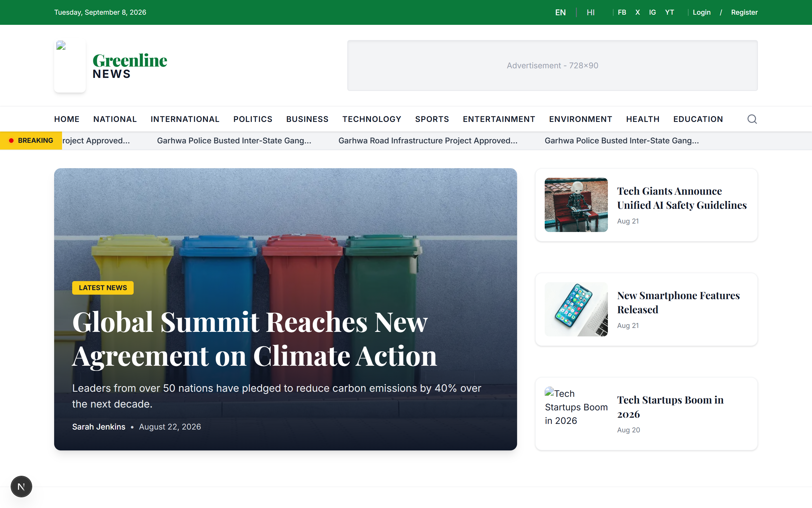Click the Advertisement 728×90 banner
This screenshot has height=508, width=812.
pyautogui.click(x=552, y=65)
